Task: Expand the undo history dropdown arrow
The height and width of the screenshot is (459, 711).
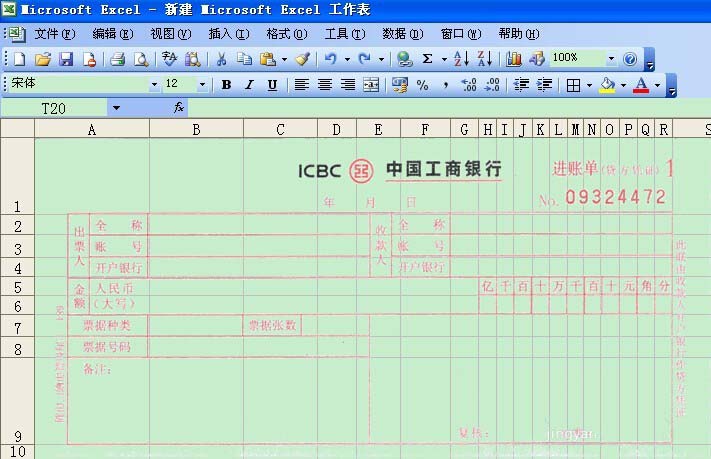Action: [347, 59]
